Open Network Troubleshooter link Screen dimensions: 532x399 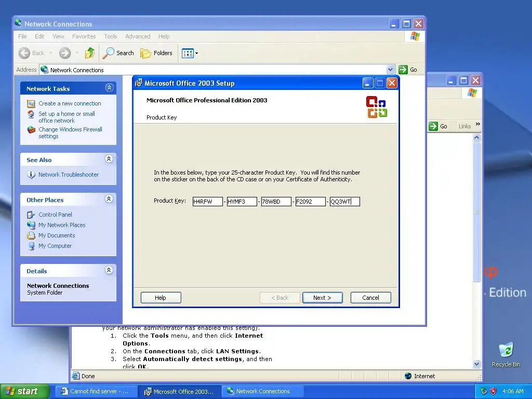[x=69, y=175]
